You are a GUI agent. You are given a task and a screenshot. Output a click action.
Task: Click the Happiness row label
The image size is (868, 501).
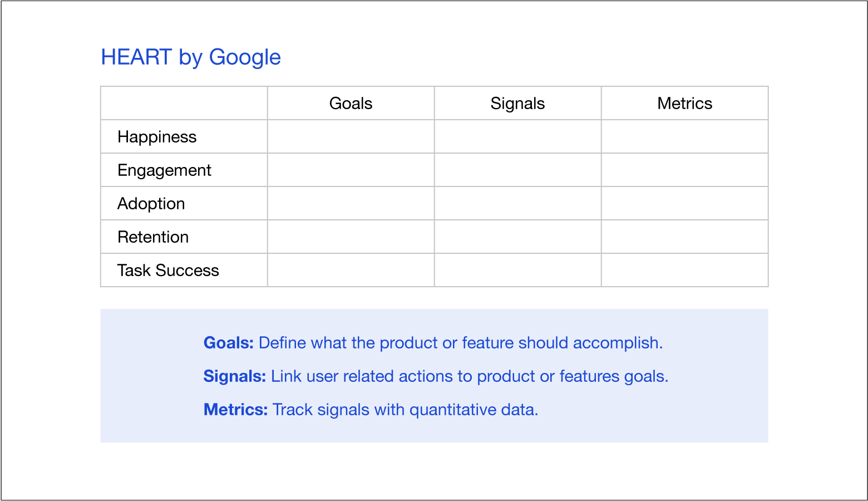pyautogui.click(x=157, y=137)
